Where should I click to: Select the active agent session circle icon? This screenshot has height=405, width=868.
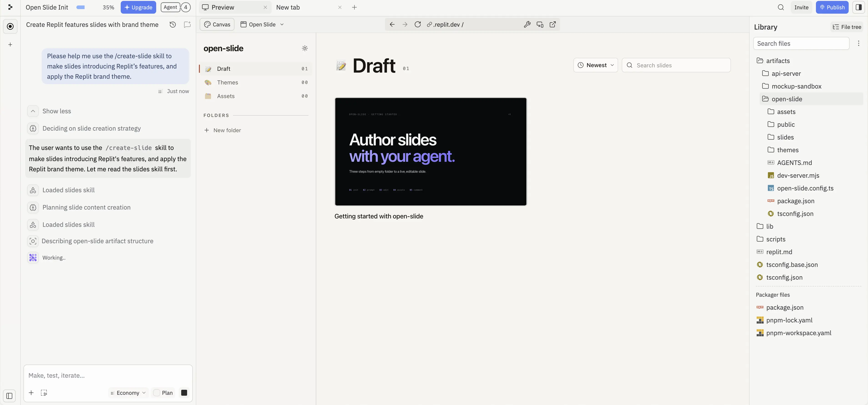pos(10,26)
